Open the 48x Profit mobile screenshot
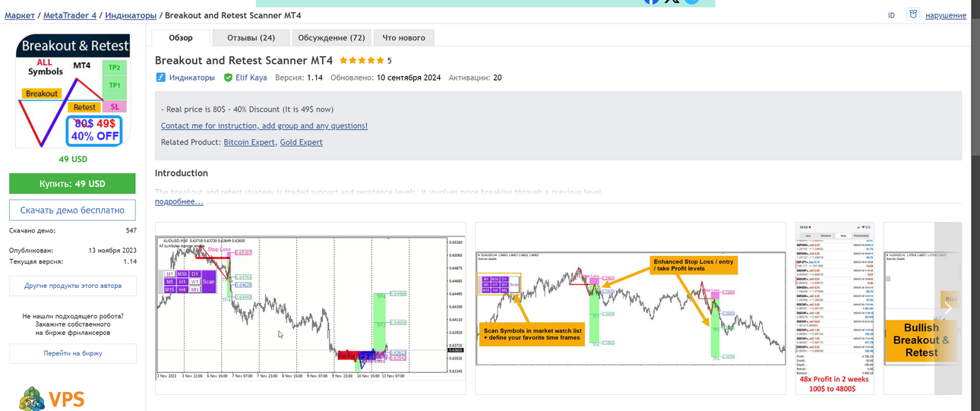The width and height of the screenshot is (980, 411). tap(834, 308)
